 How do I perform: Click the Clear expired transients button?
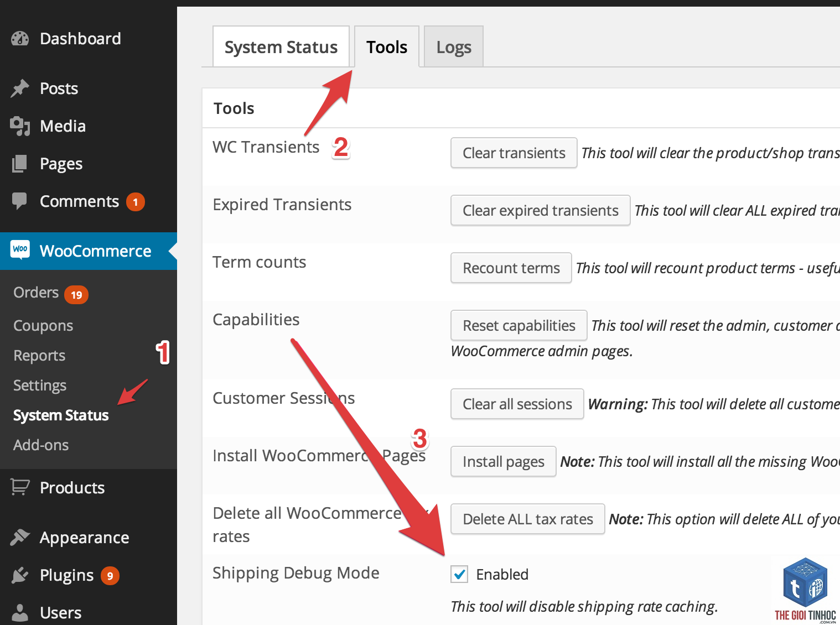[x=541, y=210]
